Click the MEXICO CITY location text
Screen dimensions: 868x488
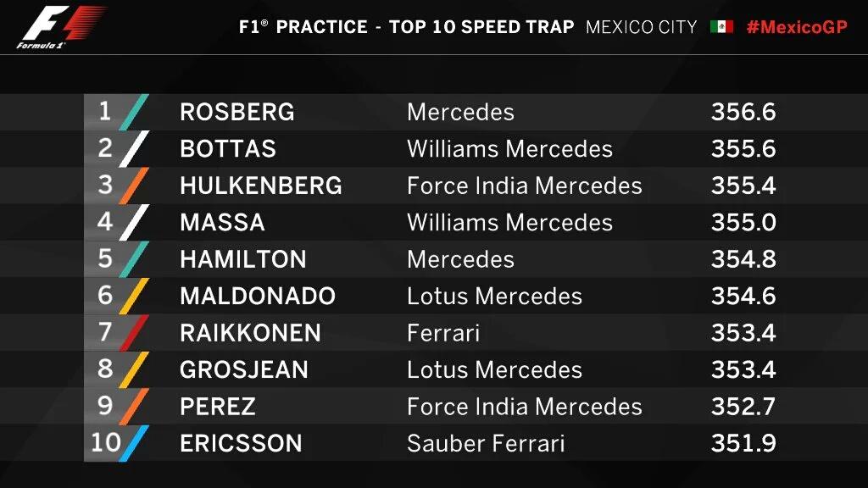tap(641, 27)
